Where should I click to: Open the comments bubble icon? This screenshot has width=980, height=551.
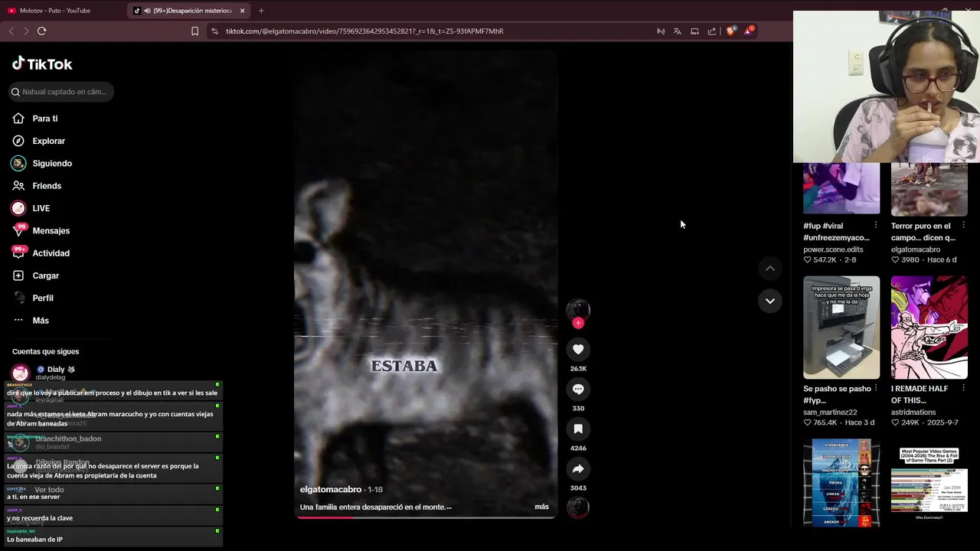click(x=578, y=389)
